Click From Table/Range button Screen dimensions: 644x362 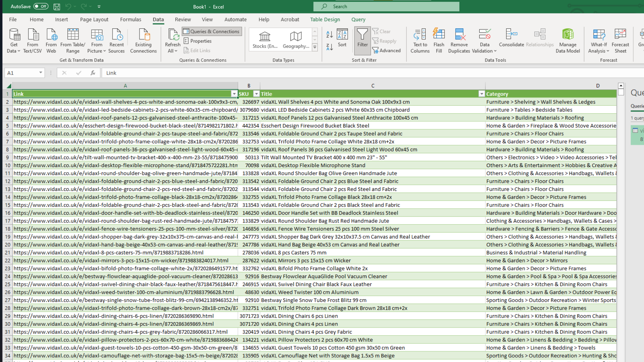point(73,41)
